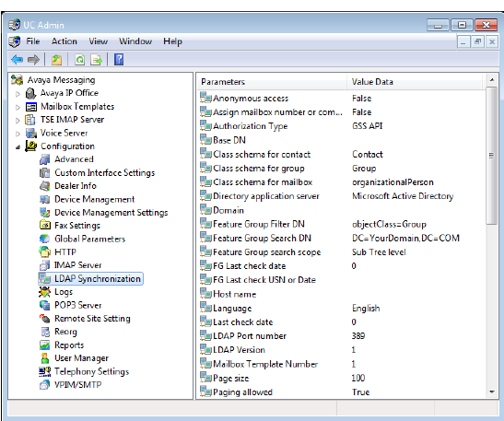Click the Device Management icon
The width and height of the screenshot is (504, 421).
44,199
